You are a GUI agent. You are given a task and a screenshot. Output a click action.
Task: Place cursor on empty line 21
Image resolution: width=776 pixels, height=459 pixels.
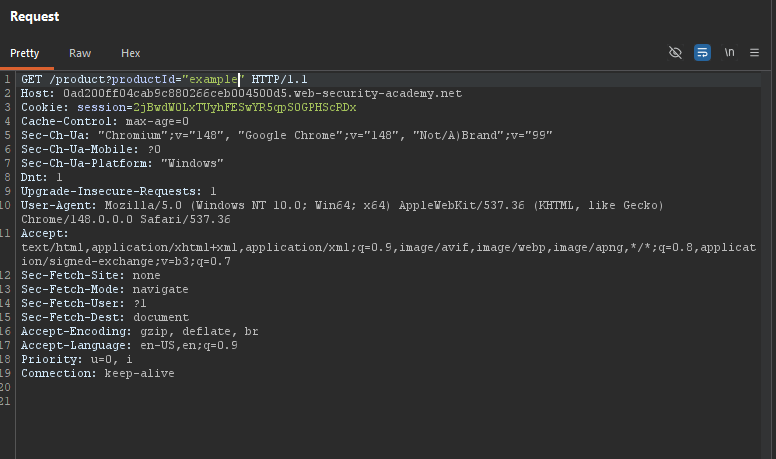pyautogui.click(x=388, y=401)
